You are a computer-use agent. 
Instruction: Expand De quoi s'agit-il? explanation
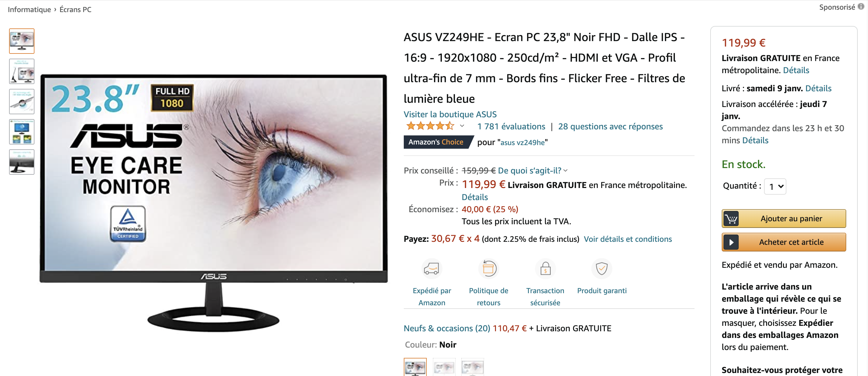(x=533, y=170)
